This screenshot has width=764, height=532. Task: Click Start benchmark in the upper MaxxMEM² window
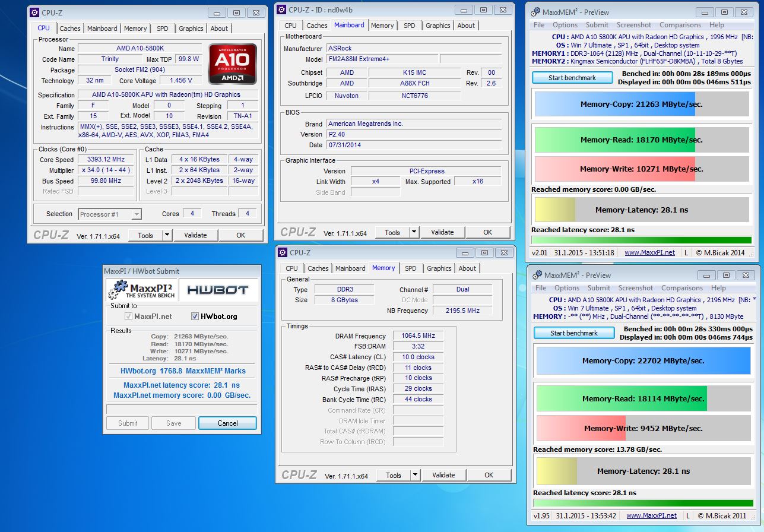tap(572, 78)
